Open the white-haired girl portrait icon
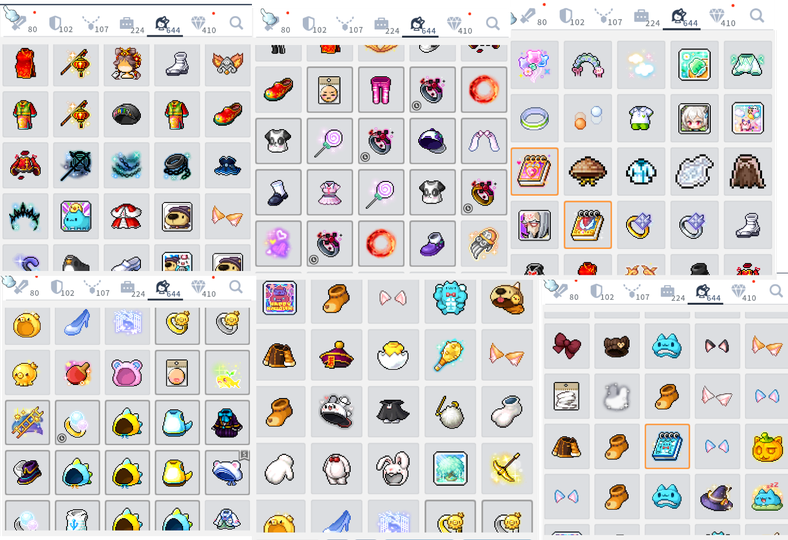The width and height of the screenshot is (788, 540). (694, 119)
